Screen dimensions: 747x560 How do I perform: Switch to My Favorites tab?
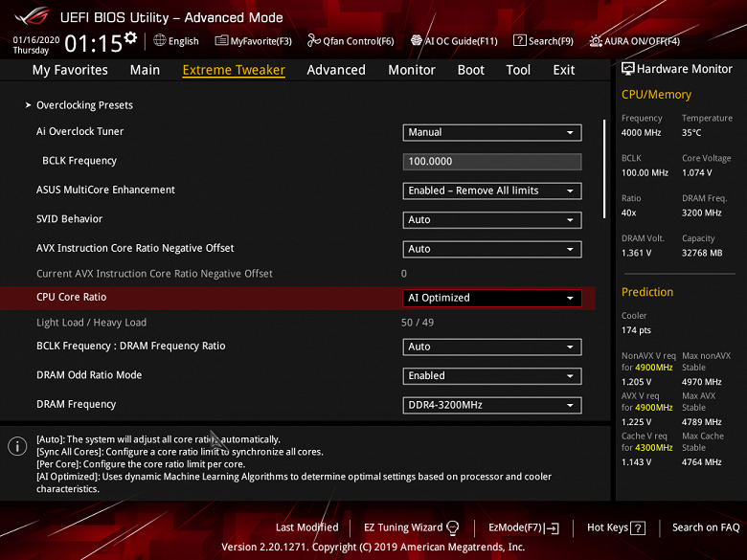70,70
